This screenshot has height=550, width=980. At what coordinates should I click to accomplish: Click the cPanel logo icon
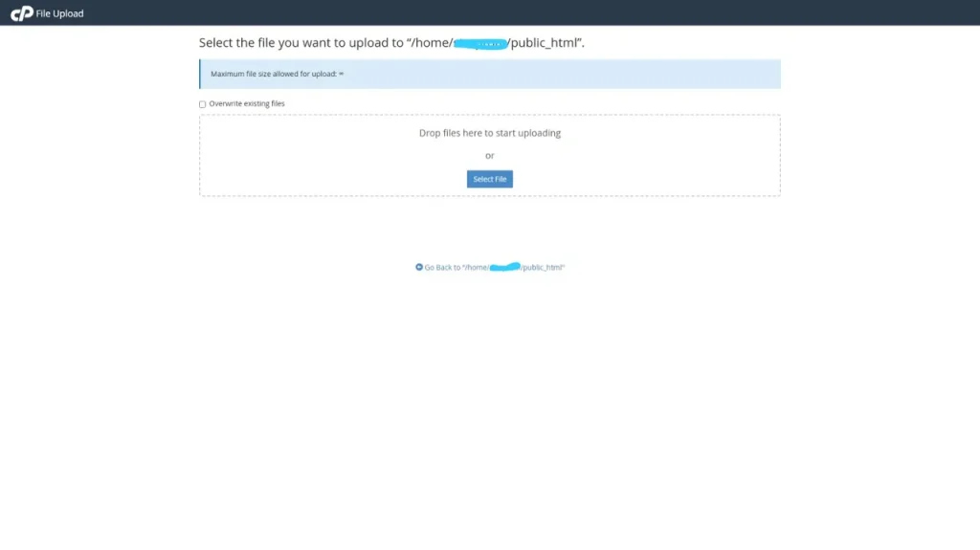(22, 13)
